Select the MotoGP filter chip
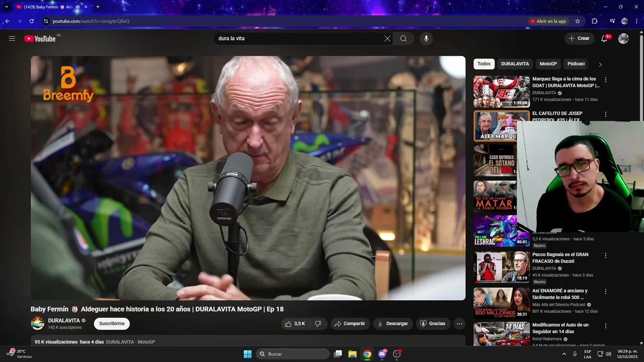This screenshot has height=362, width=644. [x=548, y=64]
